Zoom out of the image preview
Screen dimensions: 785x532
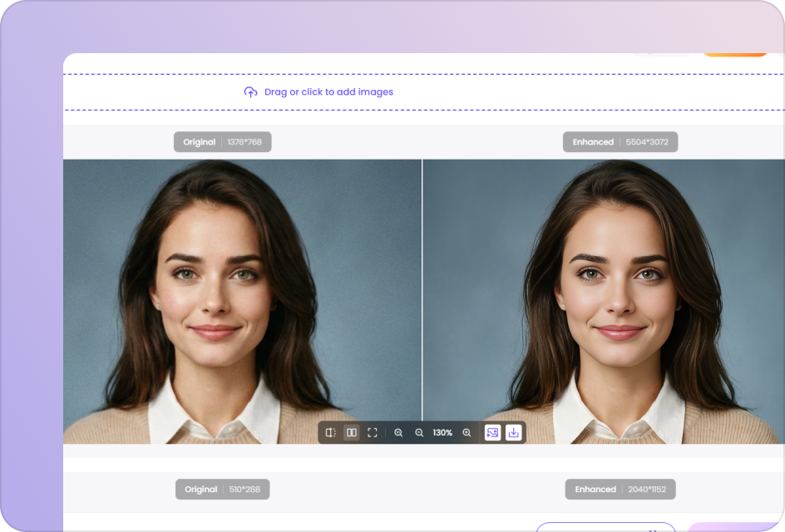(x=419, y=432)
